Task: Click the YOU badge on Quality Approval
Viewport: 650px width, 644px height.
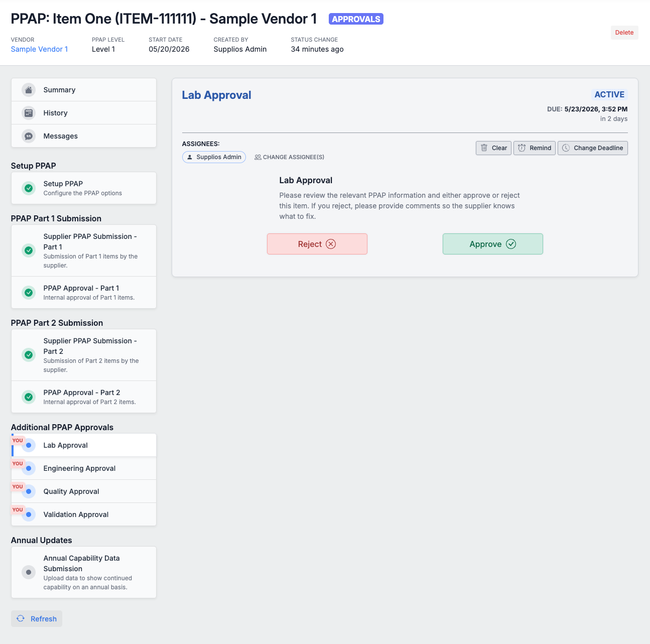Action: click(18, 486)
